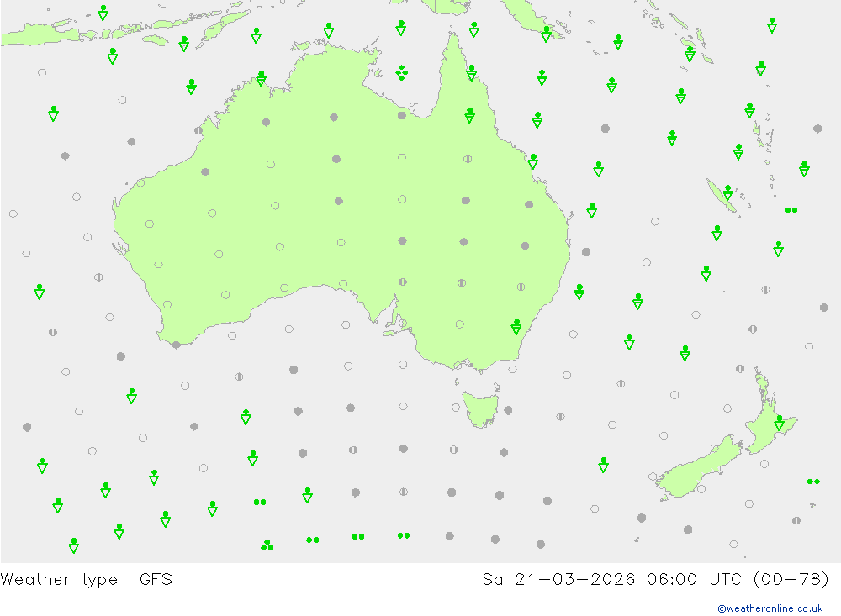Click the green three-dot cluster weather symbol
Viewport: 841px width, 616px height.
click(x=267, y=545)
